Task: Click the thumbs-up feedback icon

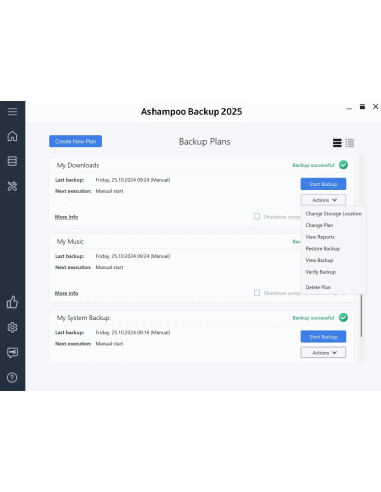Action: [x=12, y=302]
